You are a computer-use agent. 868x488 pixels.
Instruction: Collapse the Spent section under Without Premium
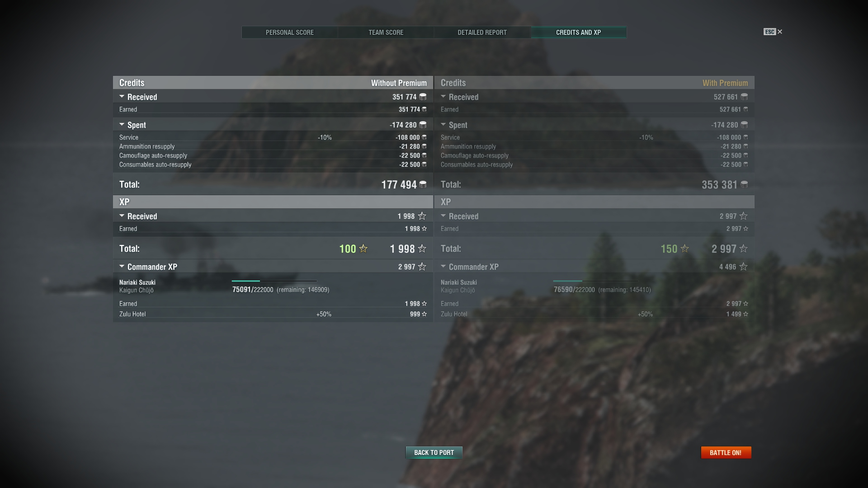pyautogui.click(x=122, y=125)
